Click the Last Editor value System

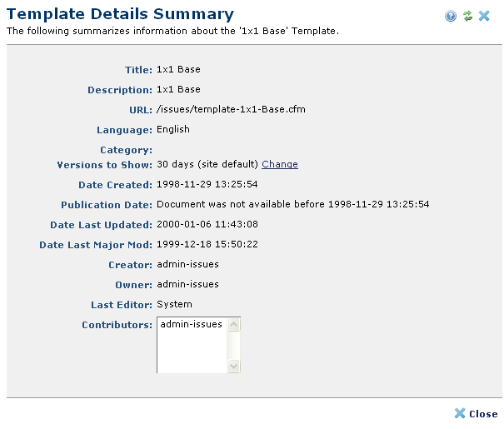click(x=174, y=304)
